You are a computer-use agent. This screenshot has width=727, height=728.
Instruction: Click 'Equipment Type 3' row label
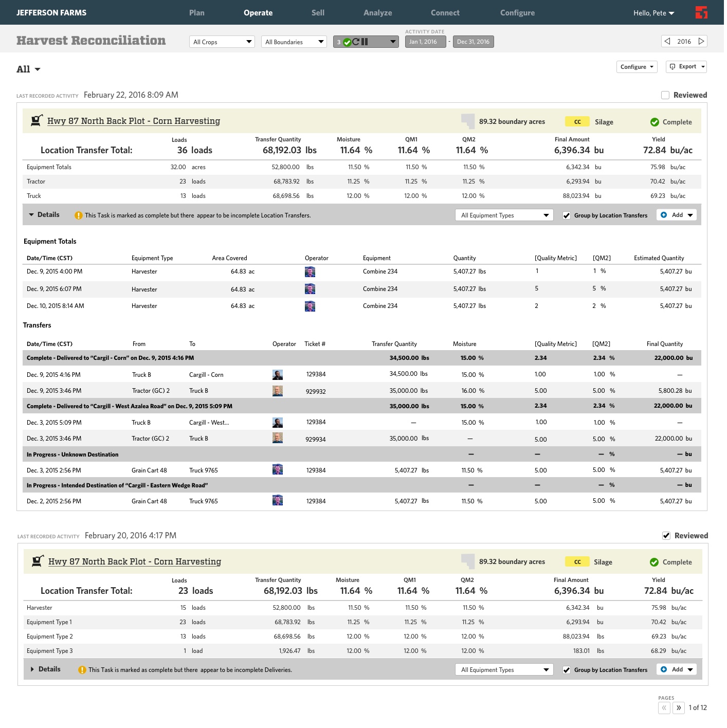point(50,651)
